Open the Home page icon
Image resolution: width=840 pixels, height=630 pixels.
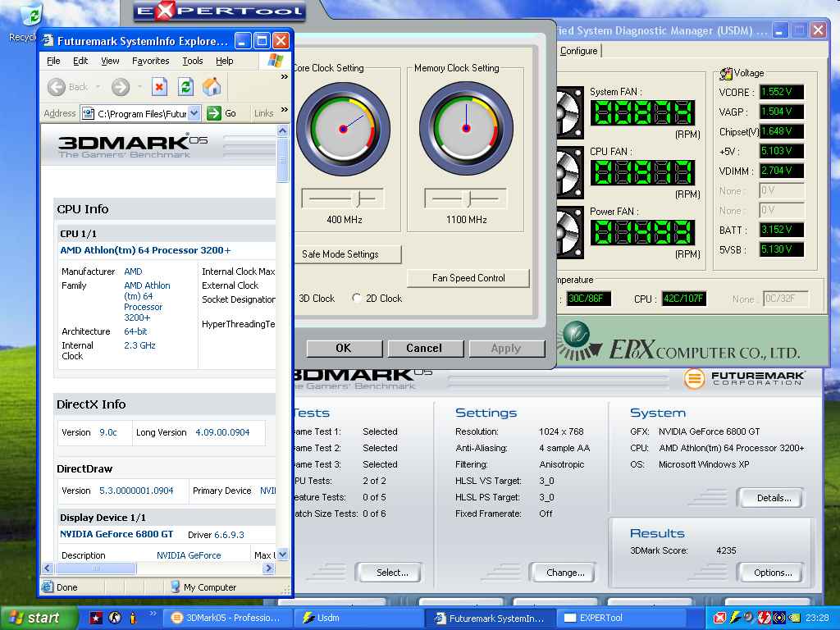tap(212, 87)
